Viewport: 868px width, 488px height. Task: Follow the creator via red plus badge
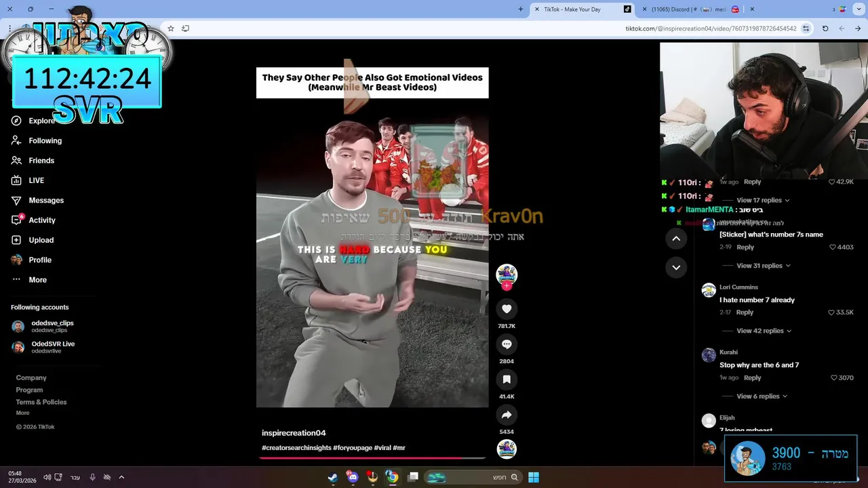pos(507,286)
